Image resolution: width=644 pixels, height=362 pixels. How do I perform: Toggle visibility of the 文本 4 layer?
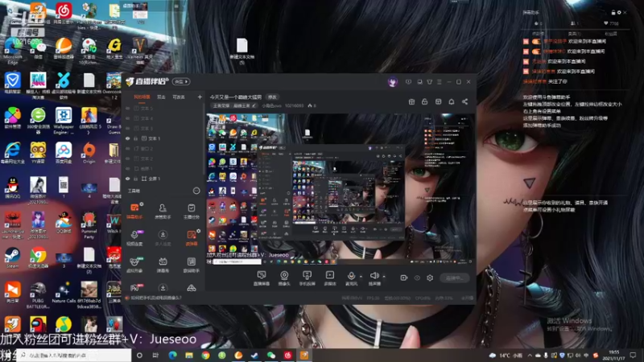(128, 118)
